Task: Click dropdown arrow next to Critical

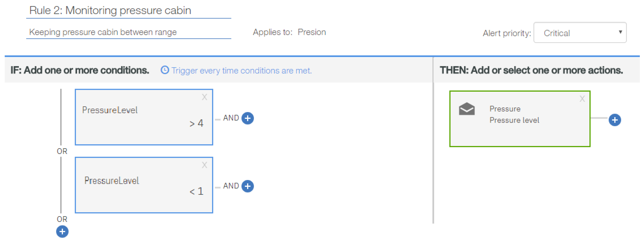Action: click(620, 32)
